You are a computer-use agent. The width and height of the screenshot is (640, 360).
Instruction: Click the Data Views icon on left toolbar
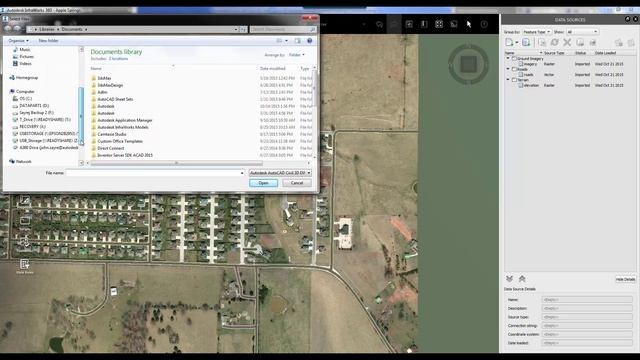[x=24, y=266]
